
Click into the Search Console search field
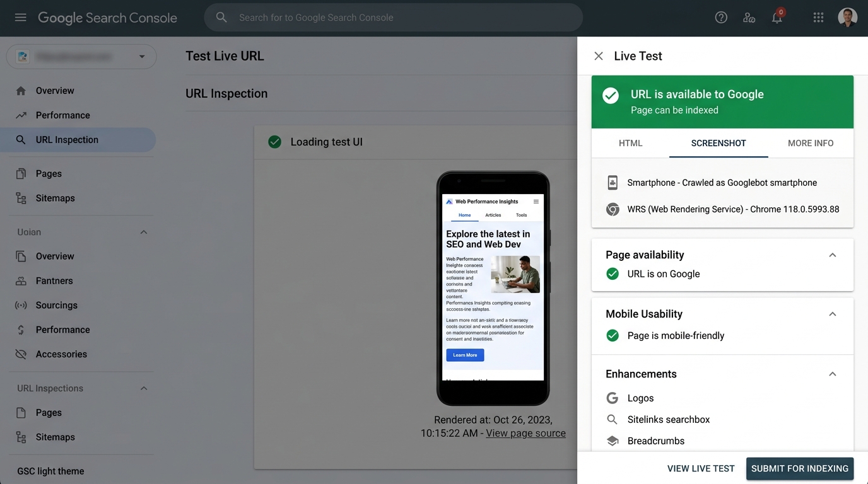(393, 18)
